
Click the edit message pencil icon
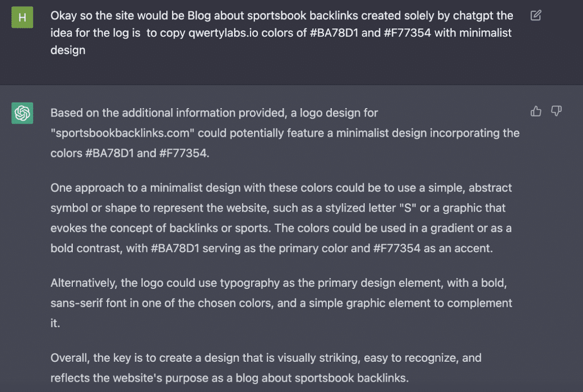[536, 16]
